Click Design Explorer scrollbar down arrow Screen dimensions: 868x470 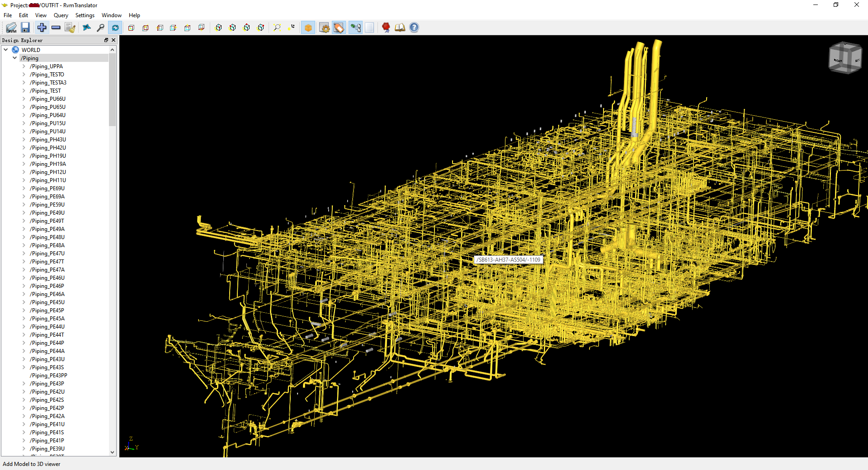point(113,452)
